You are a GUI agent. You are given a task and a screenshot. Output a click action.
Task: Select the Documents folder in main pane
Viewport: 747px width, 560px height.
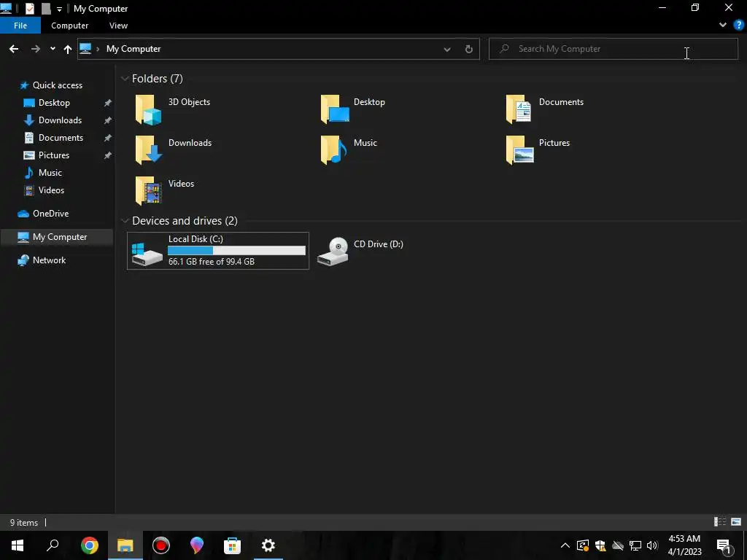[544, 109]
